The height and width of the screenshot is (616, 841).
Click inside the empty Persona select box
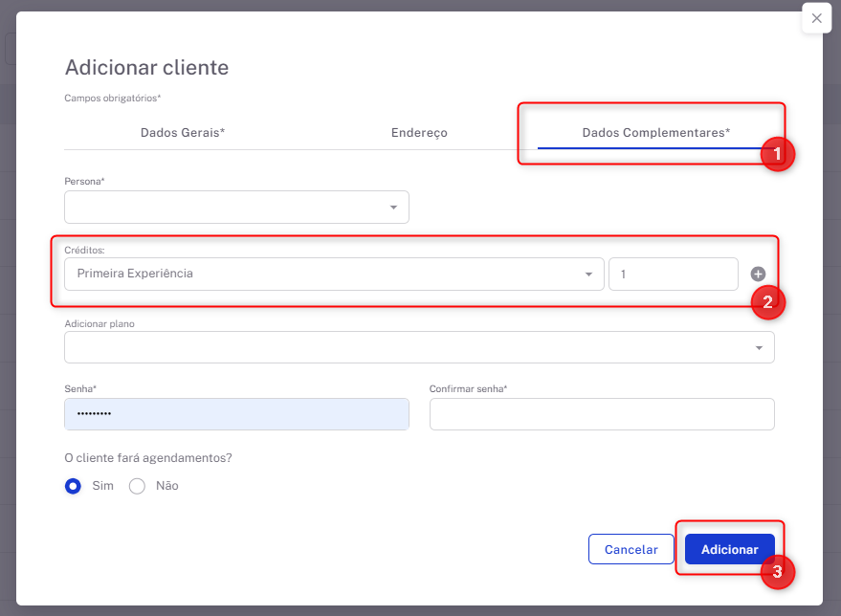[x=225, y=208]
